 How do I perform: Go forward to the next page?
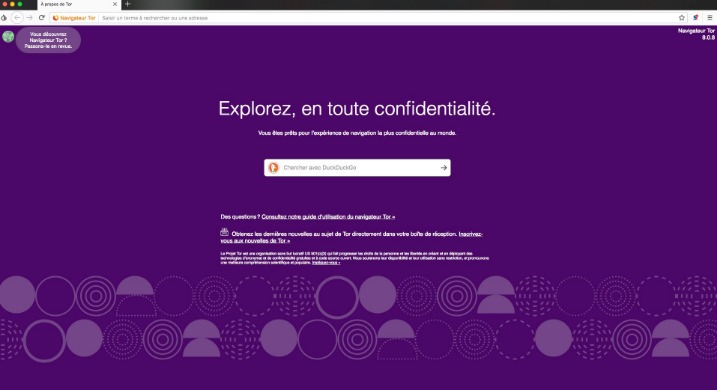[29, 18]
